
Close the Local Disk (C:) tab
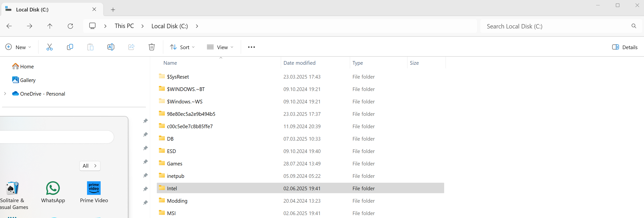94,9
